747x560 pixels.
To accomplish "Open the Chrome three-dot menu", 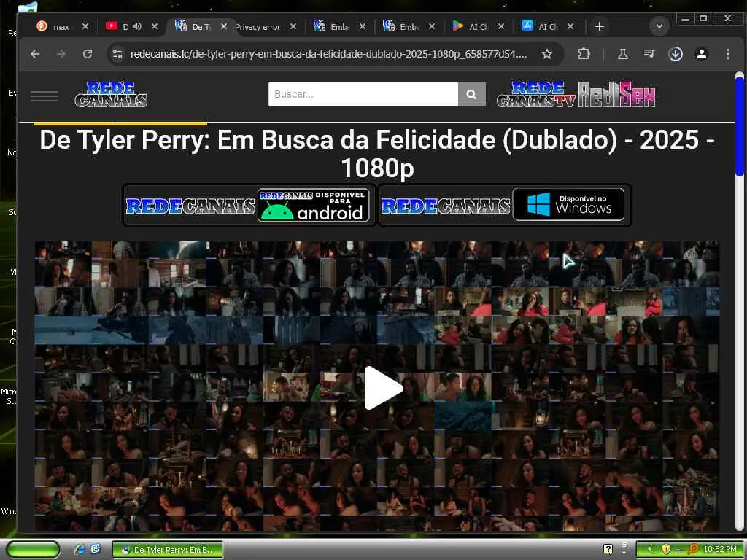I will coord(727,54).
